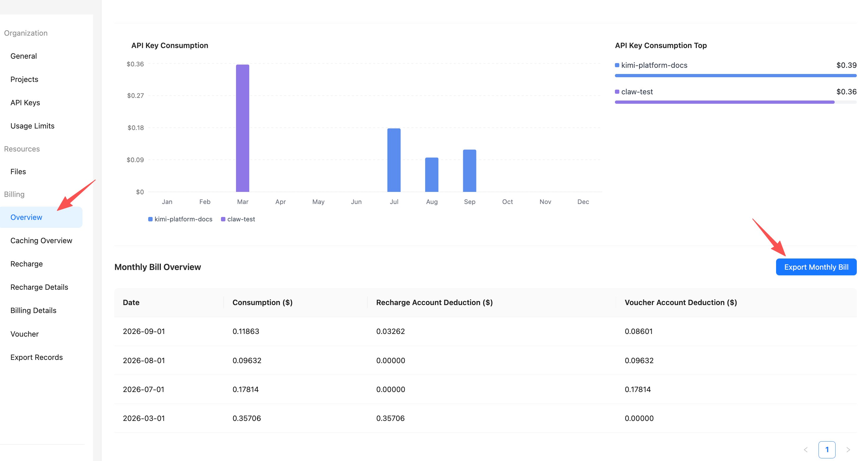The image size is (868, 461).
Task: Open the General settings page
Action: click(24, 56)
